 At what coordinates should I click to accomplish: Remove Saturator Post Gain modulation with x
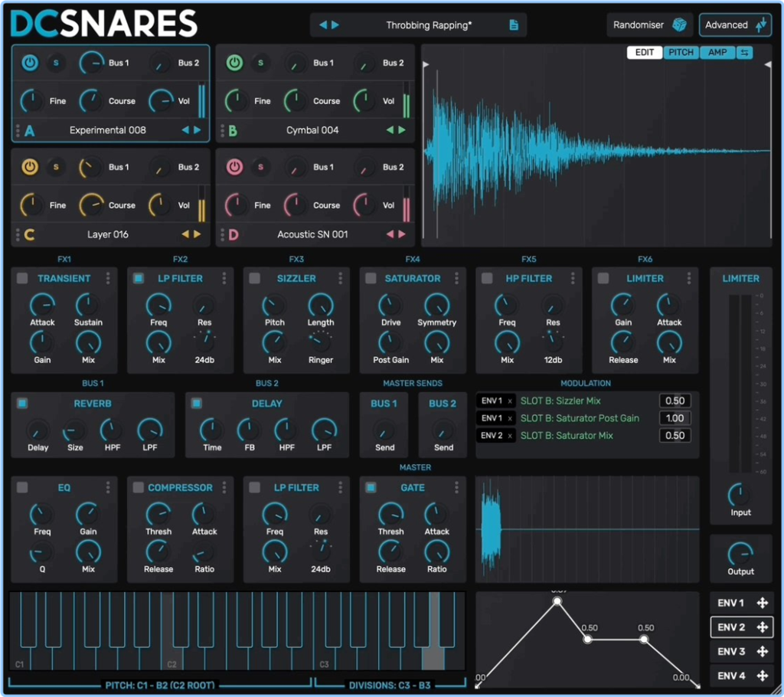[510, 418]
